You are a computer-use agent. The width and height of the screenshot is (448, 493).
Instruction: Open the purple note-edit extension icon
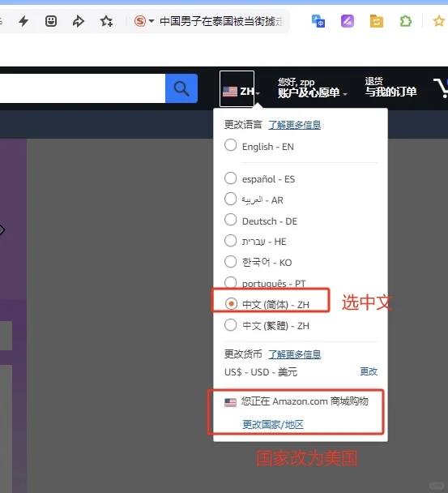[348, 21]
